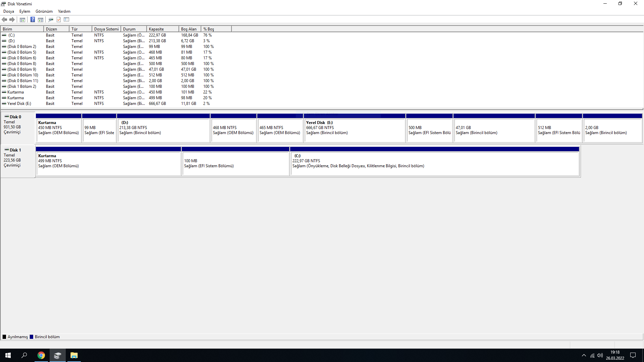Open the Eylem menu
Image resolution: width=644 pixels, height=362 pixels.
coord(24,11)
